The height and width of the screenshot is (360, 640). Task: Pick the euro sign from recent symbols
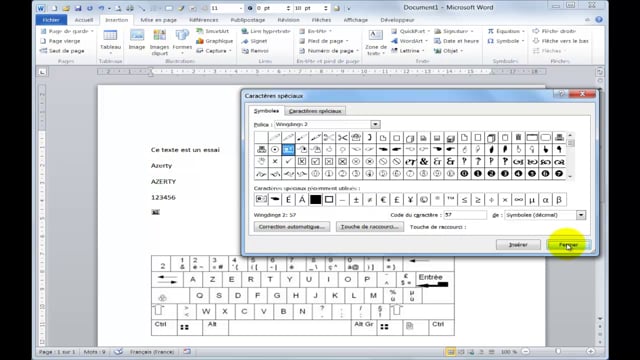tap(383, 200)
